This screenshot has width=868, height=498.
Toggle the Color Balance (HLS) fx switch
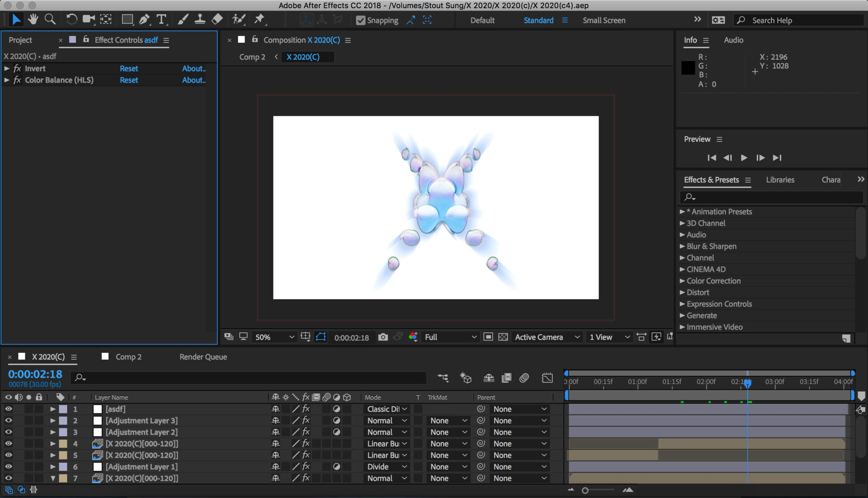point(17,80)
